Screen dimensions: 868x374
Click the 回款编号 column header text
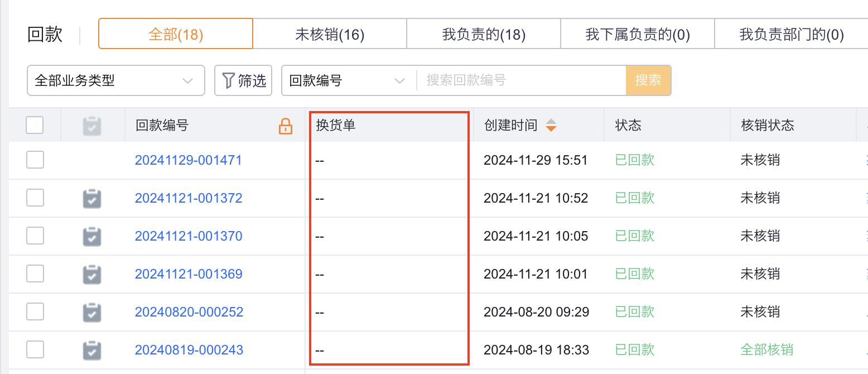click(x=162, y=125)
